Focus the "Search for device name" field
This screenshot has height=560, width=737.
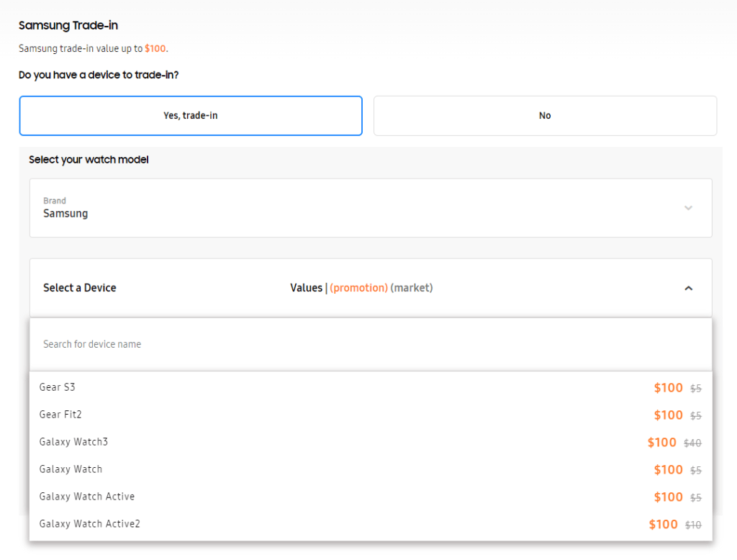(370, 344)
